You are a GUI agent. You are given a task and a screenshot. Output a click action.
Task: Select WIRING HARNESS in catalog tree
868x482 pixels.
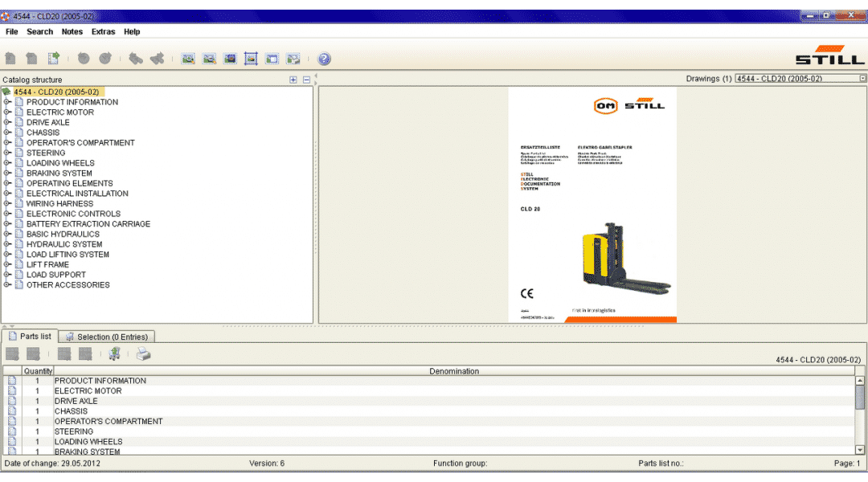pyautogui.click(x=59, y=204)
